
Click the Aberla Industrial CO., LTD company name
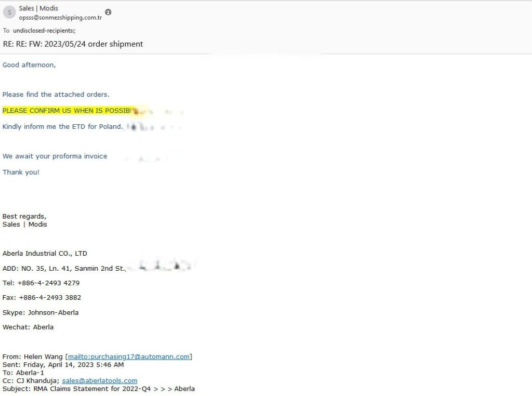(45, 254)
